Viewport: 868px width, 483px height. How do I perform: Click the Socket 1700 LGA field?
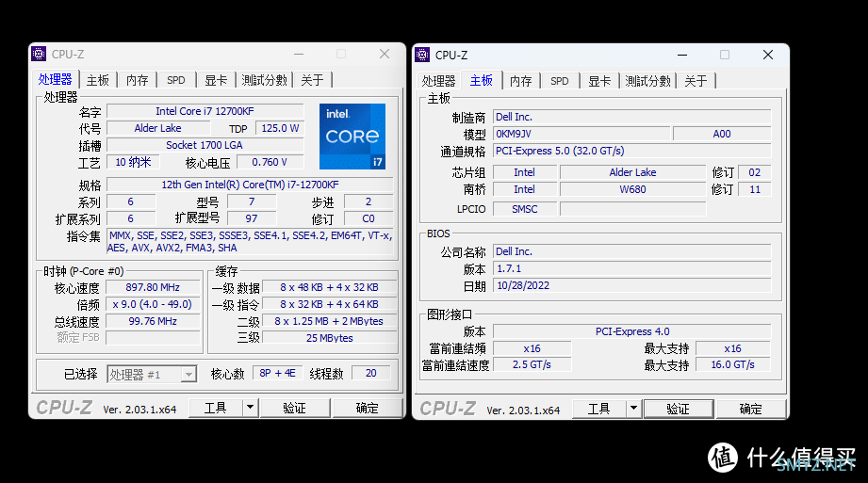[205, 146]
